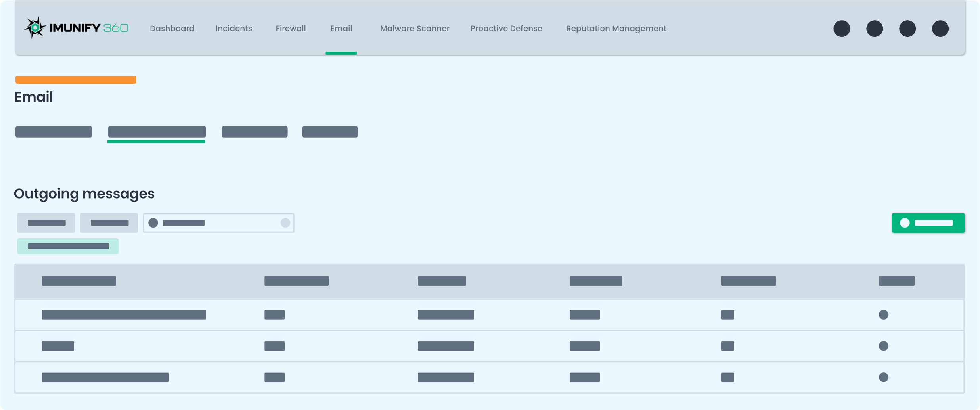Screen dimensions: 980x410
Task: Click the action dot in first table row
Action: pyautogui.click(x=883, y=315)
